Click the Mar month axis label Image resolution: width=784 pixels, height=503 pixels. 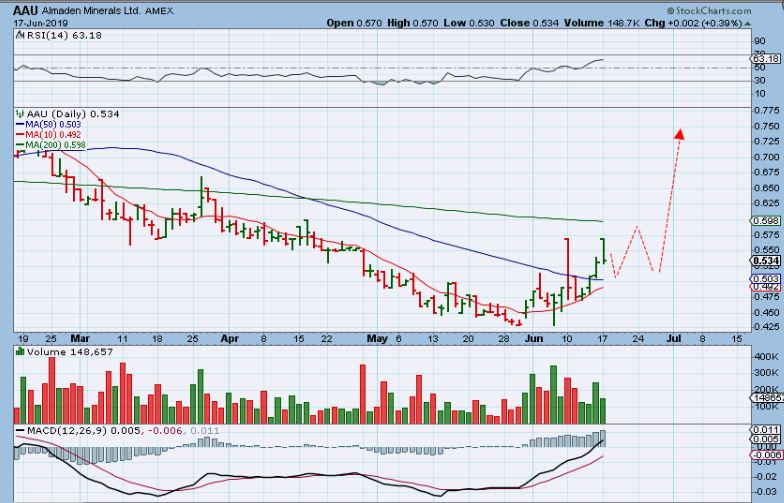(x=80, y=338)
